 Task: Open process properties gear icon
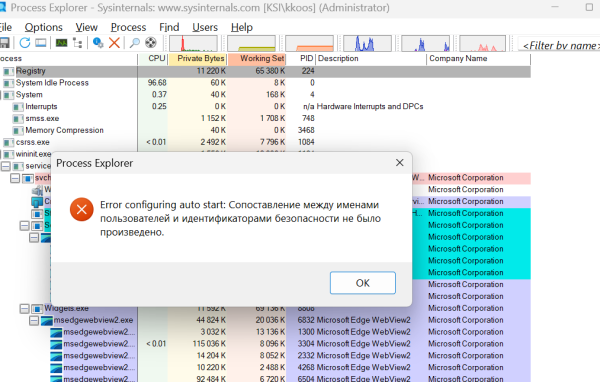(98, 42)
